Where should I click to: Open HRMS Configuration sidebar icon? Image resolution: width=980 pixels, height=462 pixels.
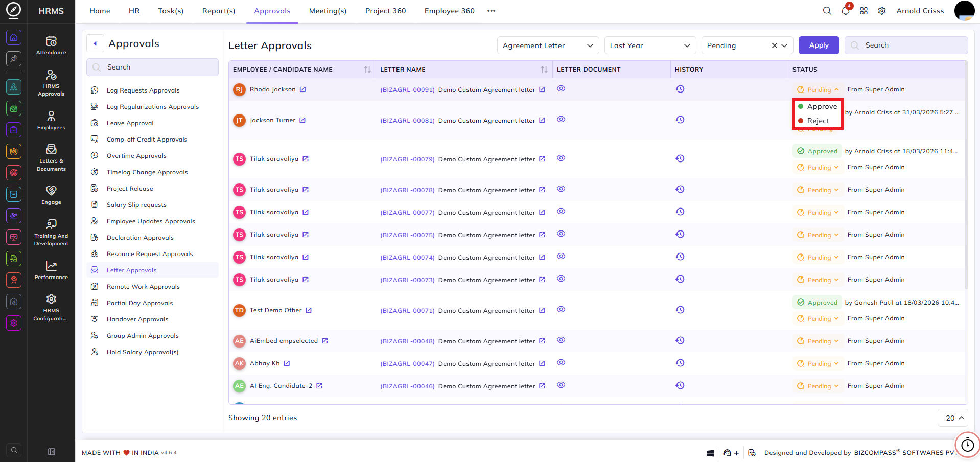coord(51,307)
